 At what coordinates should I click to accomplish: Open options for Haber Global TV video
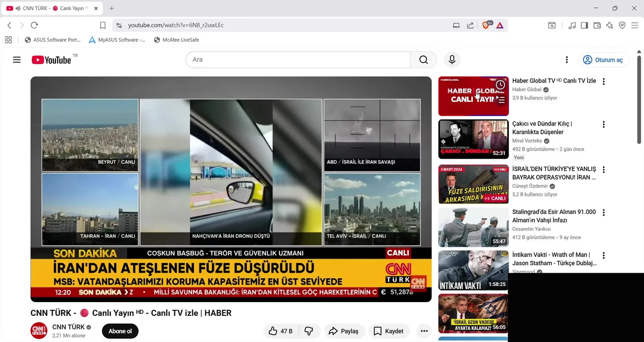pyautogui.click(x=604, y=82)
